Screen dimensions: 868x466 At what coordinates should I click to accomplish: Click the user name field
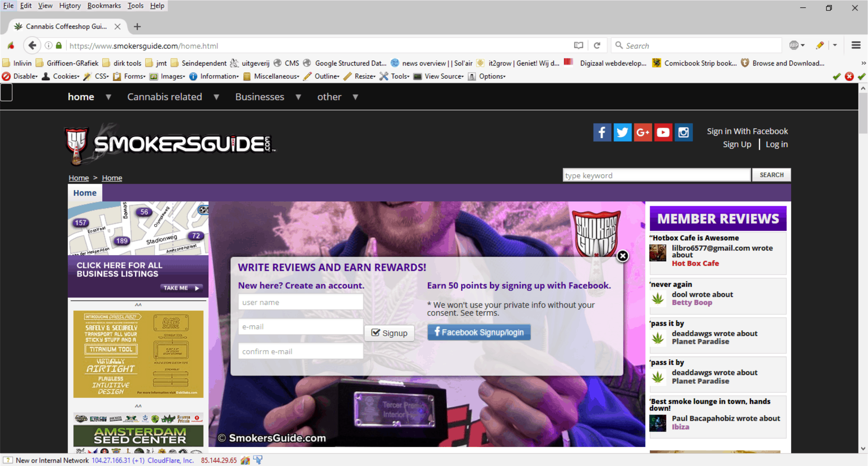tap(301, 302)
